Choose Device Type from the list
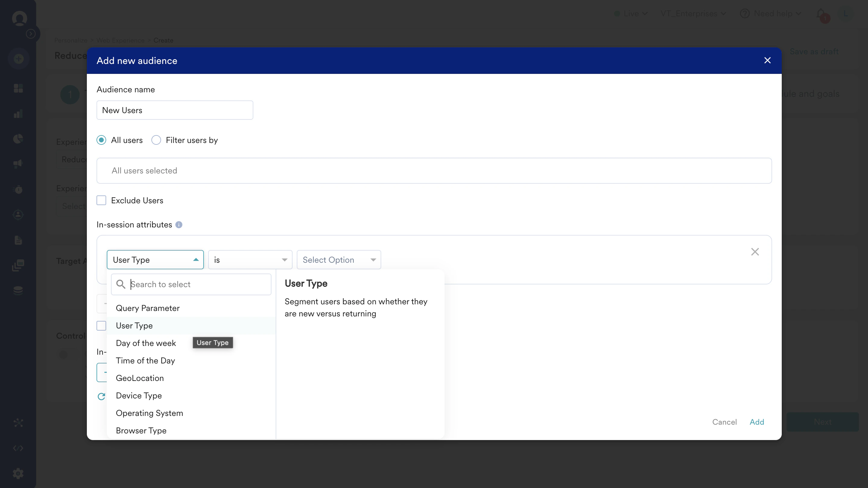 click(139, 396)
